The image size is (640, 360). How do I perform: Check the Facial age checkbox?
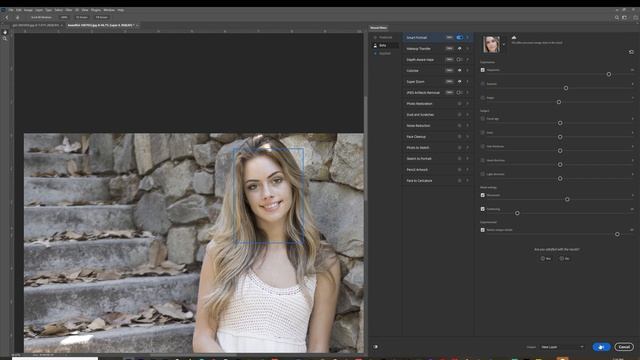(482, 119)
